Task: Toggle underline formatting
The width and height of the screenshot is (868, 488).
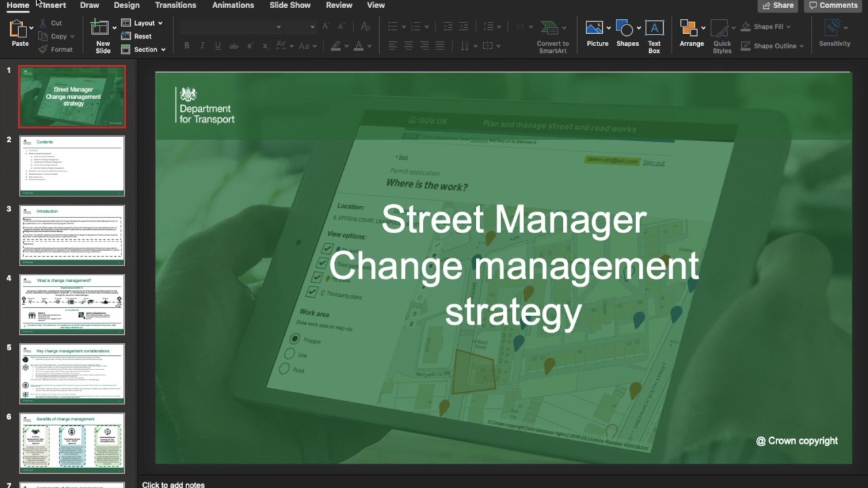Action: (x=218, y=46)
